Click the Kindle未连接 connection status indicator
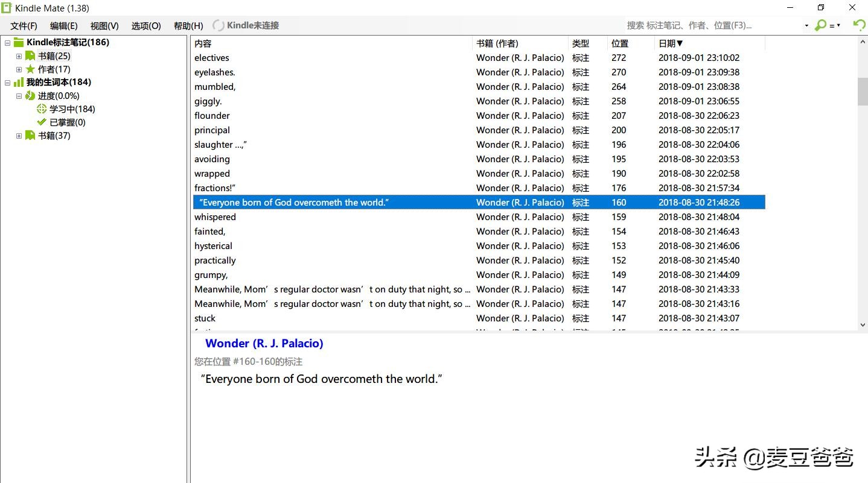The image size is (868, 483). coord(246,25)
